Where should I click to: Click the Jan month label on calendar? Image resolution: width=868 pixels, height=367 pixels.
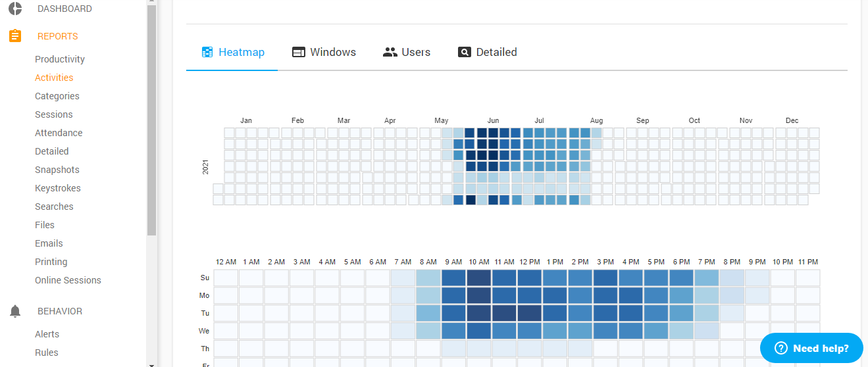246,120
